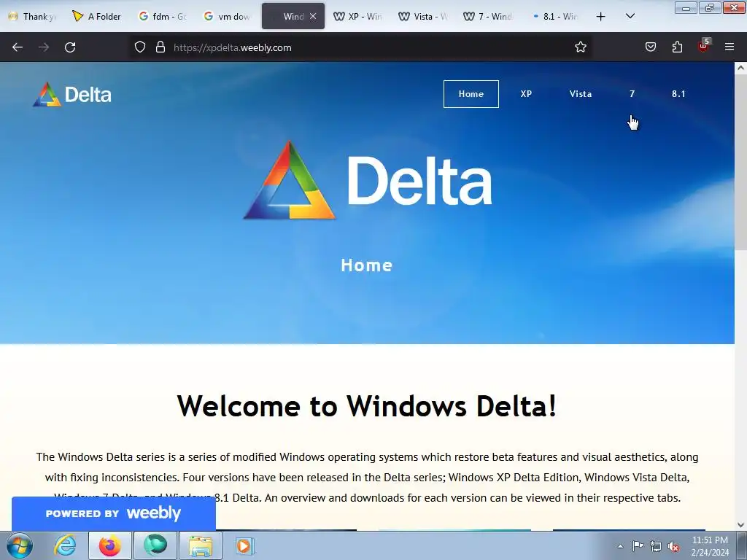Click the Firefox taskbar icon

(x=109, y=545)
